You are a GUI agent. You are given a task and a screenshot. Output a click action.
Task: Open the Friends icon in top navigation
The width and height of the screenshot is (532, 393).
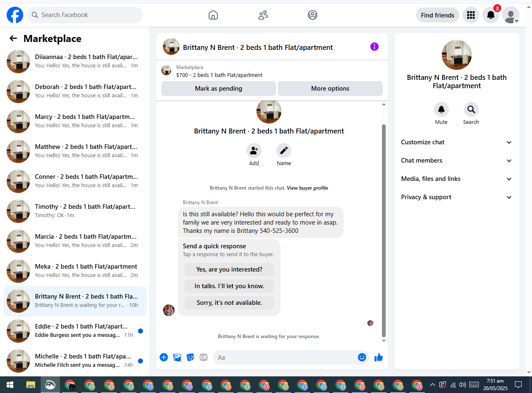[x=263, y=15]
